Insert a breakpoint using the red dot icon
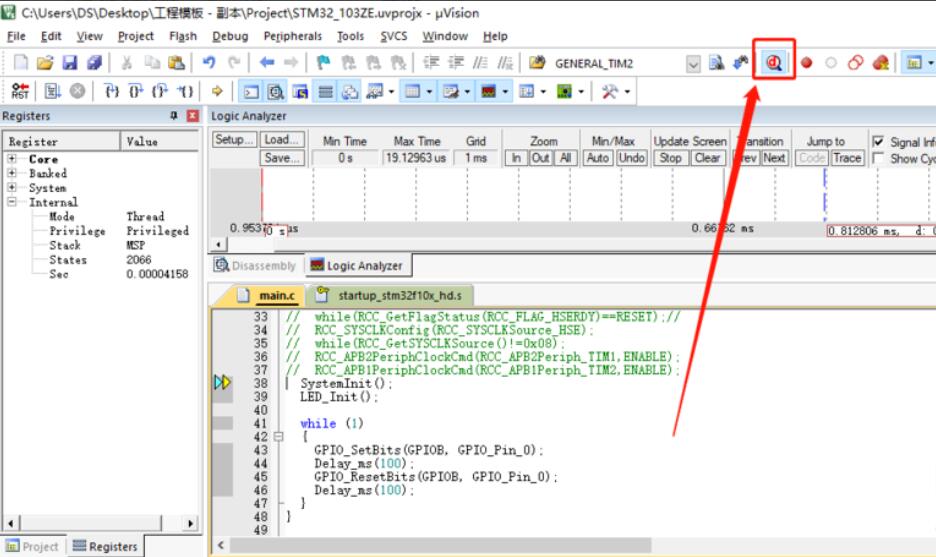The width and height of the screenshot is (936, 557). [806, 63]
